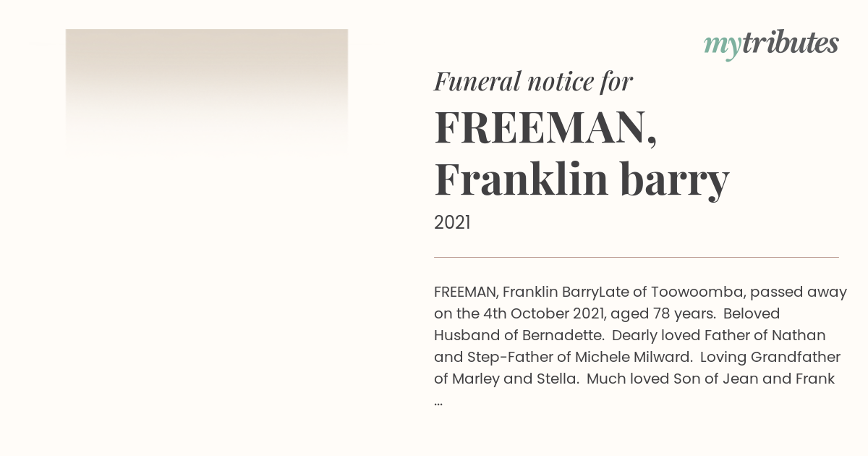Select the "Beloved" word in the notice
868x456 pixels.
tap(752, 314)
